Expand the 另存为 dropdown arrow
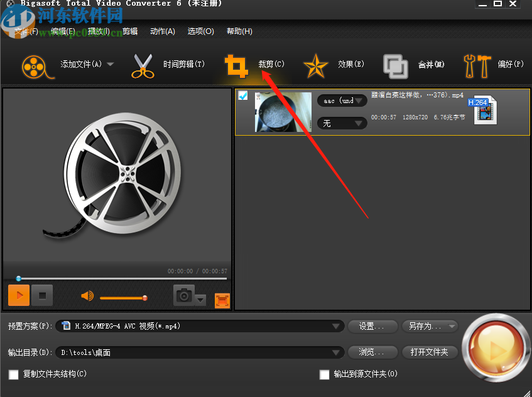 (x=452, y=327)
